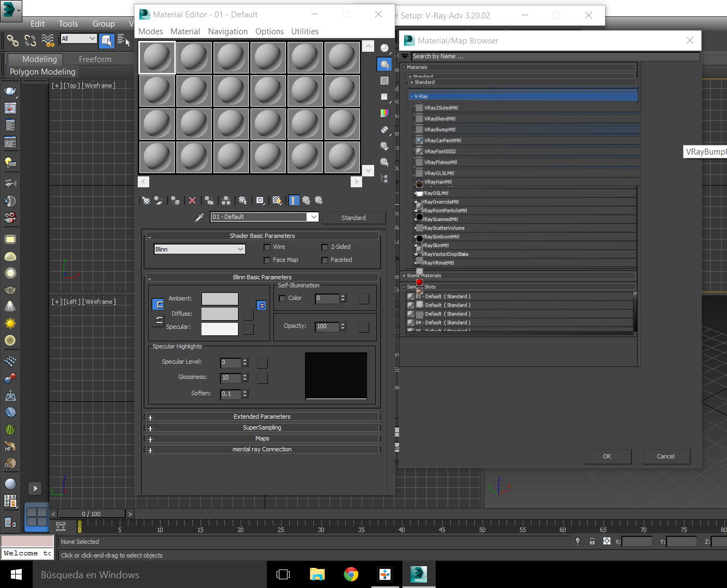Toggle checkered Background icon beside sample slots
The image size is (727, 588).
(x=384, y=81)
